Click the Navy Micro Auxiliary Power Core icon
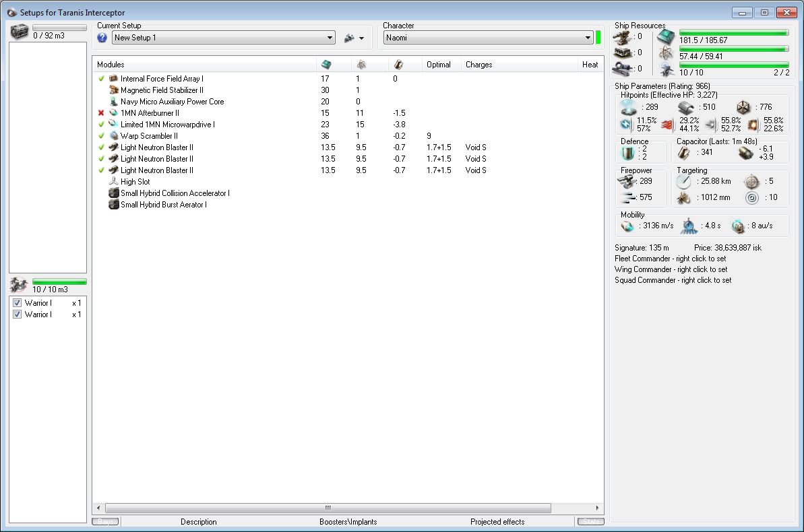This screenshot has height=532, width=804. [113, 102]
